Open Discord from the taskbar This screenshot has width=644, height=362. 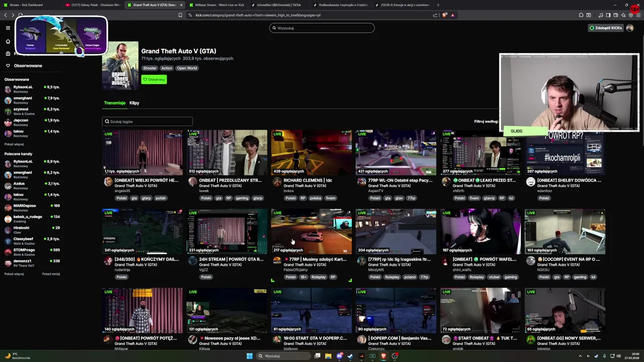339,356
